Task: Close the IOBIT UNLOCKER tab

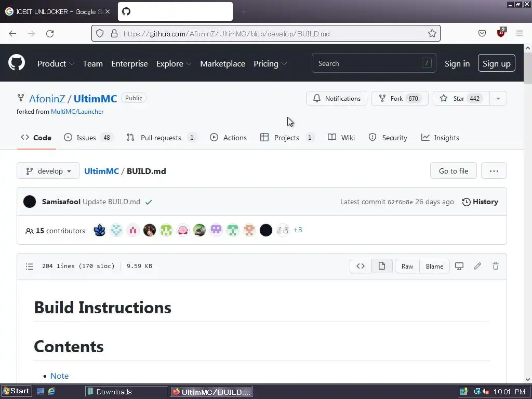Action: pyautogui.click(x=108, y=11)
